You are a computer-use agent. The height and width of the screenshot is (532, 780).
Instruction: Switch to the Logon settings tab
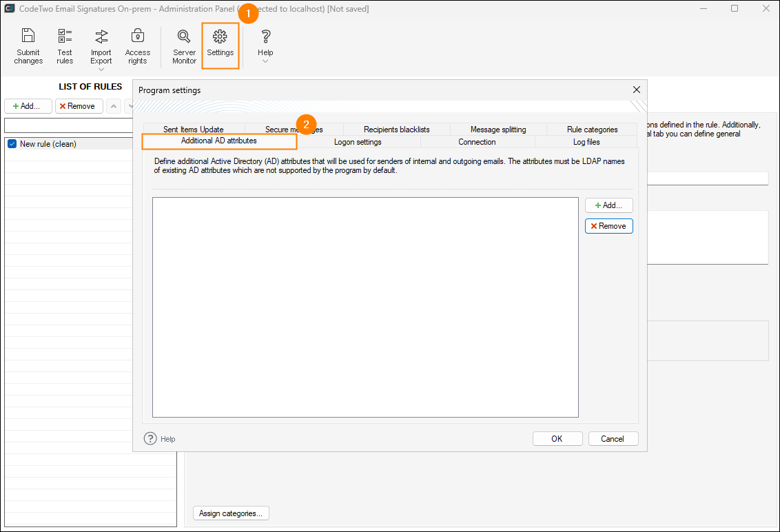click(x=358, y=142)
